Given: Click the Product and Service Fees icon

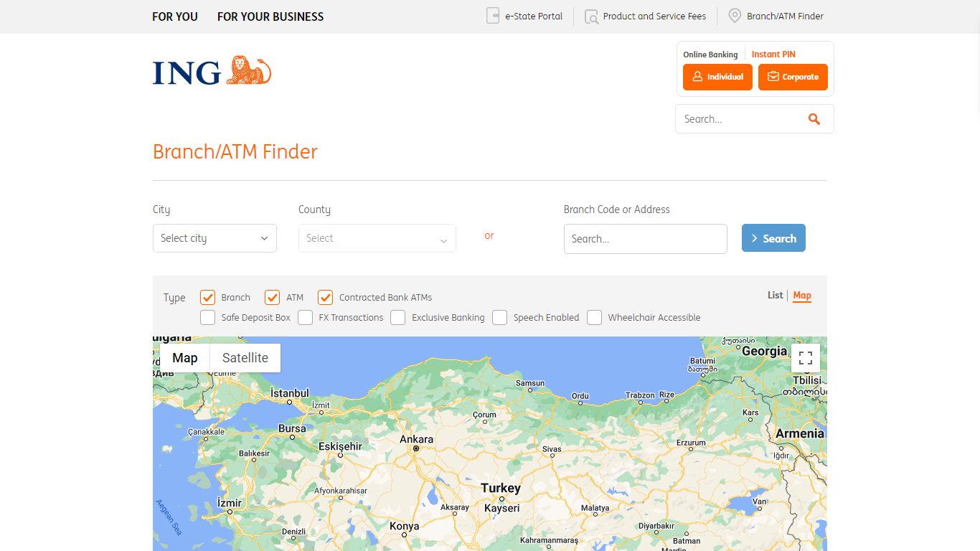Looking at the screenshot, I should coord(591,16).
